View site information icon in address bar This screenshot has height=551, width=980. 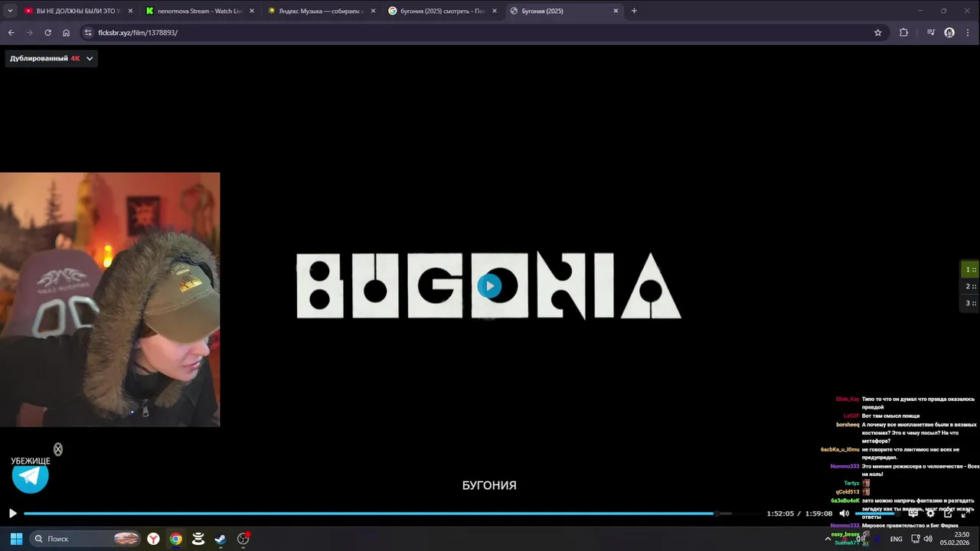tap(88, 33)
